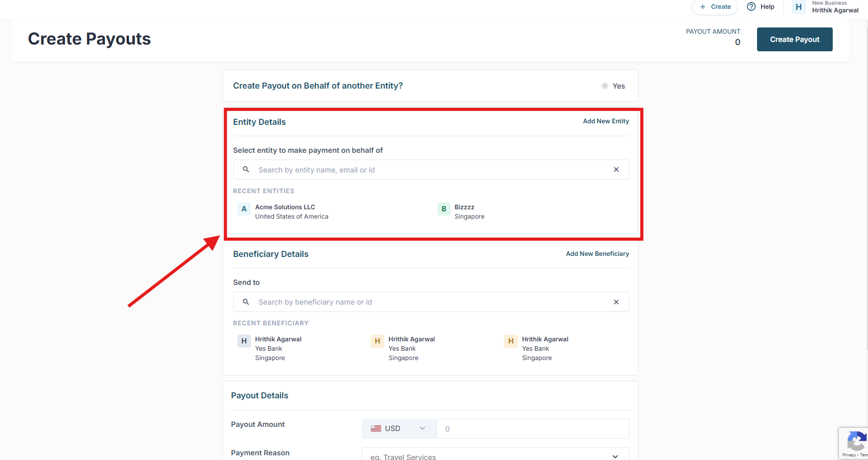Click the Add New Beneficiary link
This screenshot has height=460, width=868.
597,254
